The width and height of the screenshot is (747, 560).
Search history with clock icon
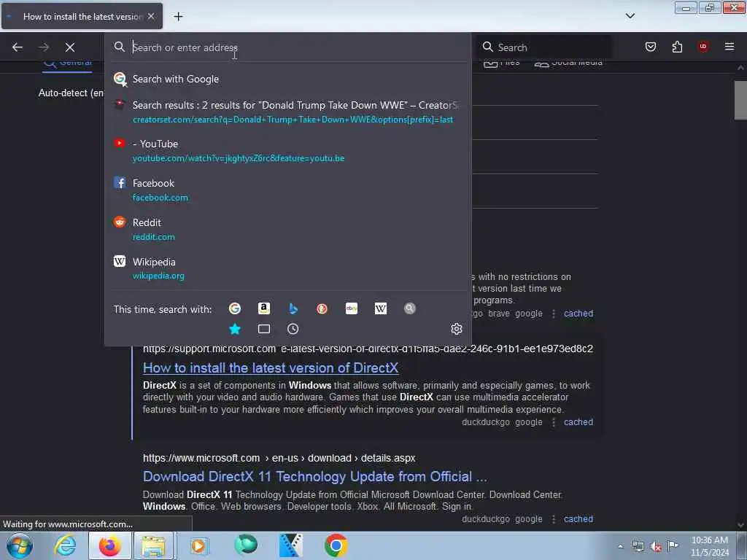[x=293, y=329]
